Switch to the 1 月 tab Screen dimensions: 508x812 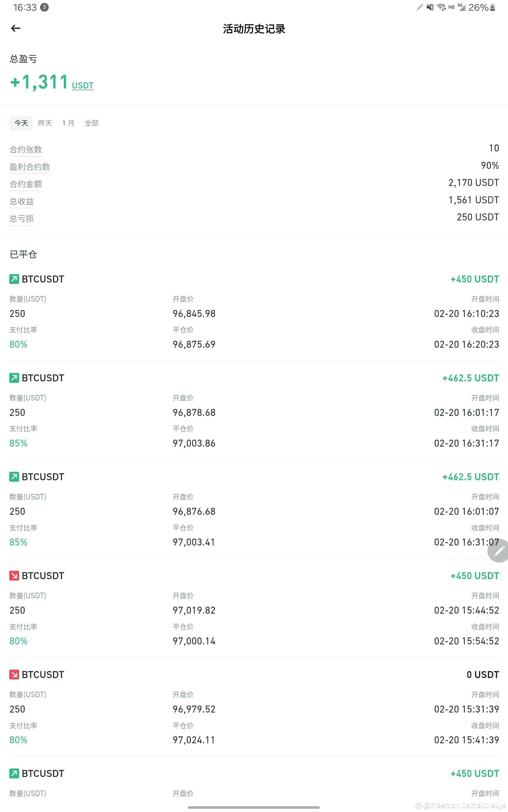click(x=68, y=123)
